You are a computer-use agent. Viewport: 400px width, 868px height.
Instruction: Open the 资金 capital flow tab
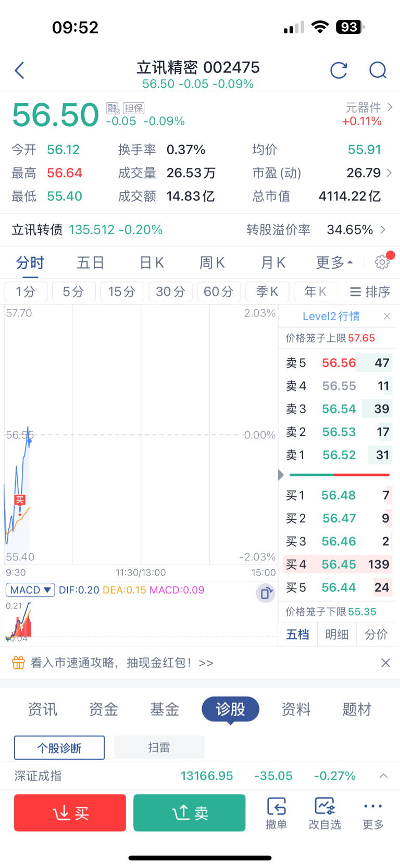(x=104, y=709)
